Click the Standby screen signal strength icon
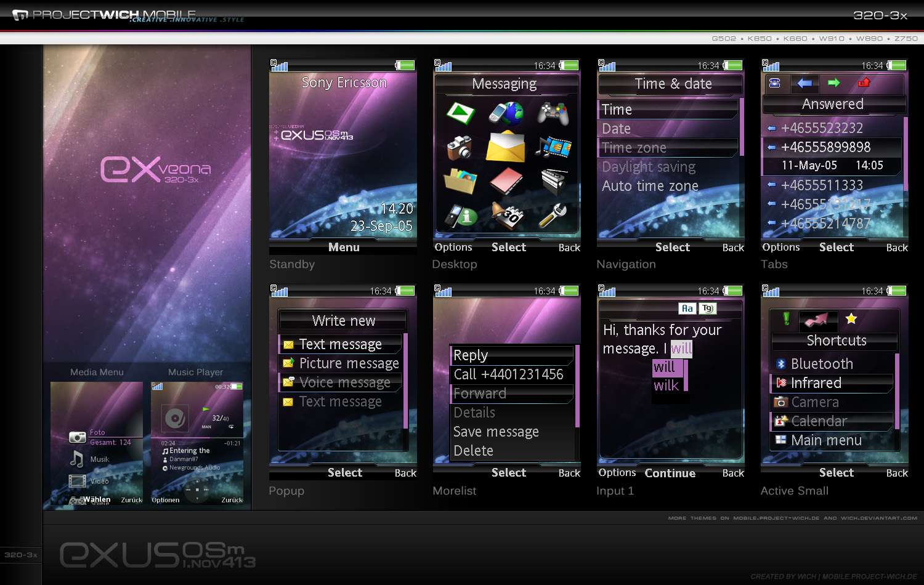Screen dimensions: 924x585 [x=279, y=65]
